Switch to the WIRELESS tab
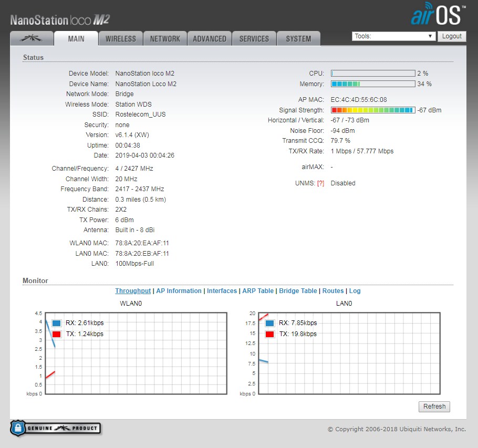The image size is (478, 448). tap(121, 38)
